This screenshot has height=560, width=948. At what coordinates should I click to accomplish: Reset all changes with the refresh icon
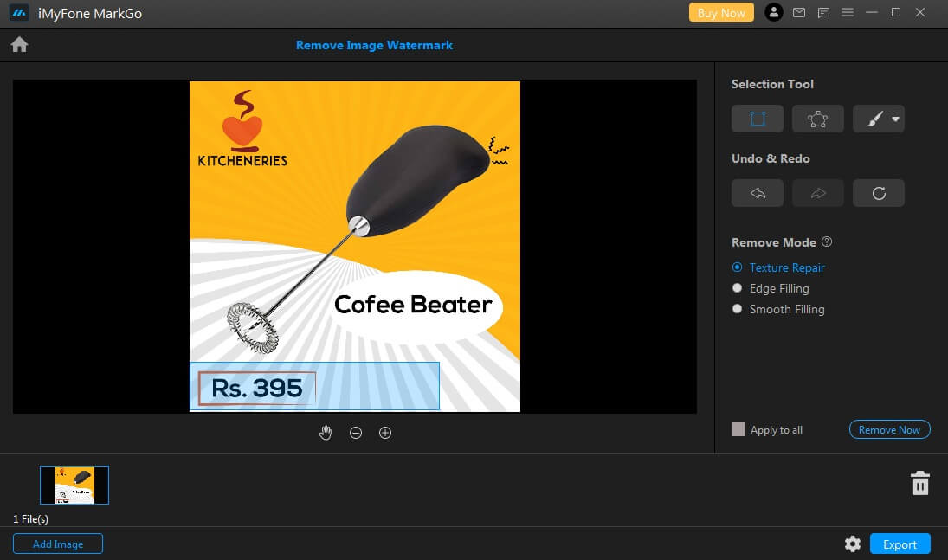[879, 193]
